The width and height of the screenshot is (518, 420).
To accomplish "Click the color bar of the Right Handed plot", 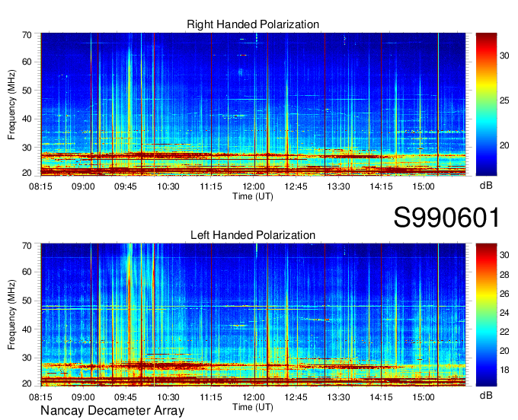I will 486,104.
